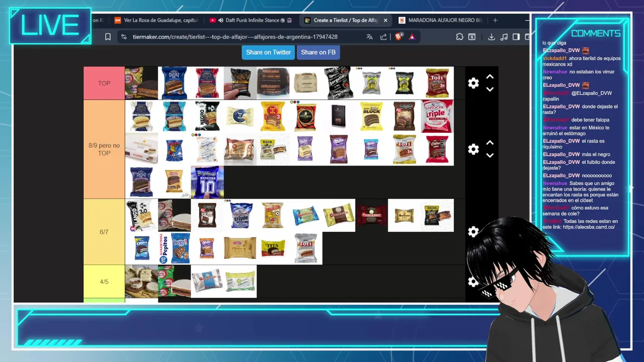Click the LIVE badge overlay
Viewport: 644px width, 362px height.
(50, 26)
